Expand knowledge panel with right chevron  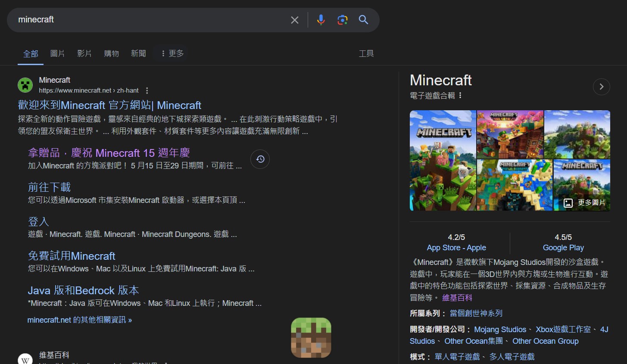coord(602,87)
